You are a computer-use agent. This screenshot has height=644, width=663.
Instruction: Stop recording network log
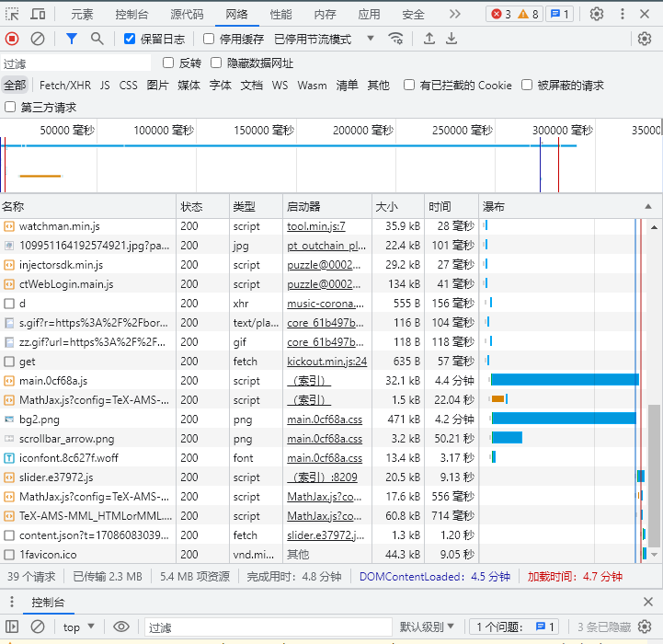click(x=12, y=39)
